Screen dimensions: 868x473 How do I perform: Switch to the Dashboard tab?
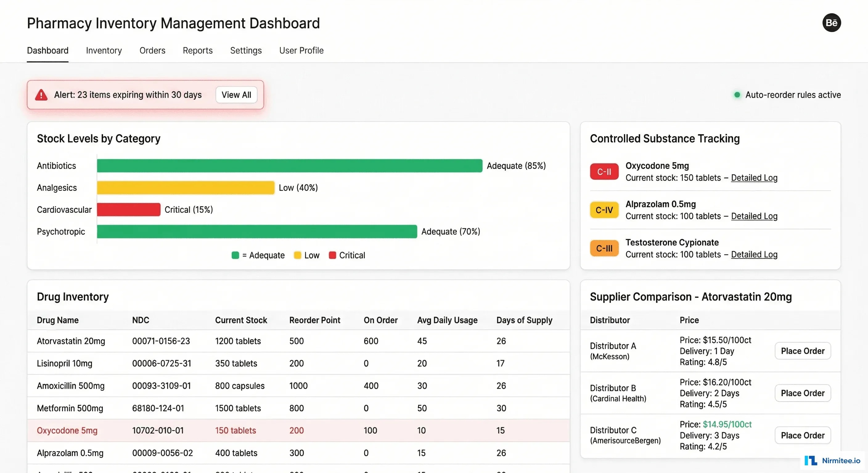pos(47,51)
